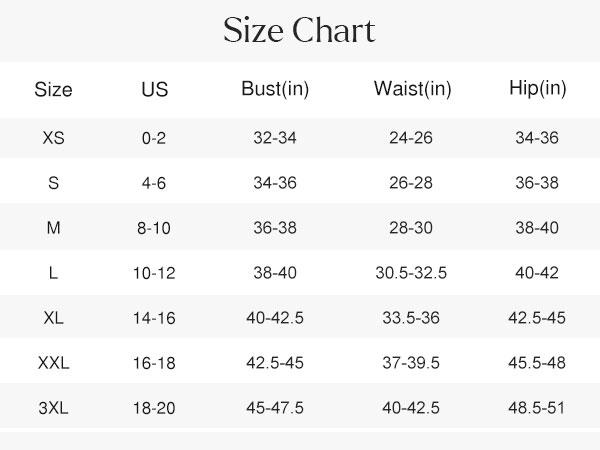The height and width of the screenshot is (450, 600).
Task: Select the M size row label
Action: click(54, 228)
